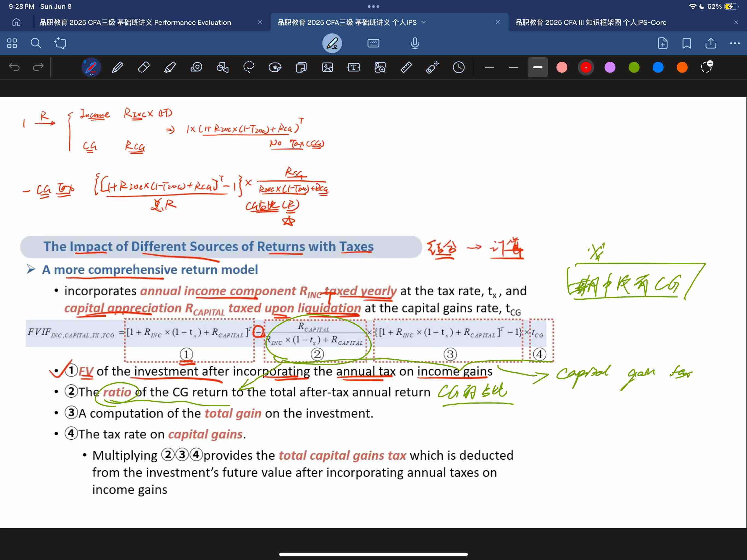
Task: Close the 个人IPS-Core tab
Action: coord(736,22)
